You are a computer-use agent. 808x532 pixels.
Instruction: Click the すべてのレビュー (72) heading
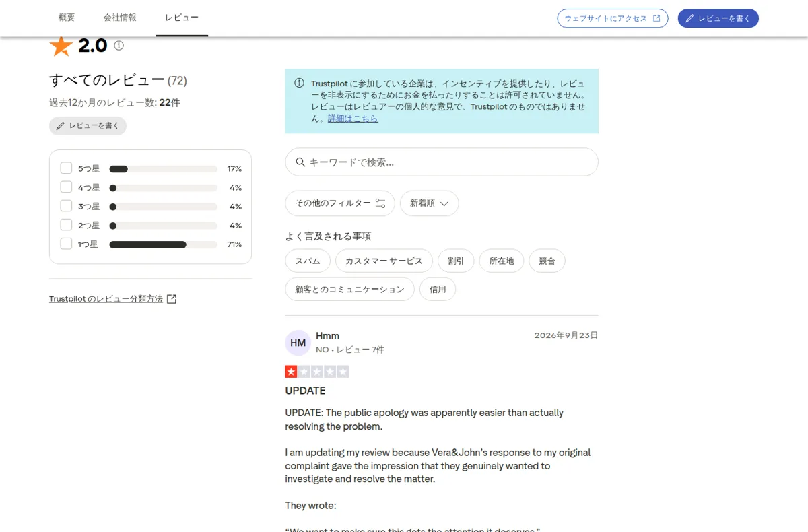pyautogui.click(x=118, y=80)
